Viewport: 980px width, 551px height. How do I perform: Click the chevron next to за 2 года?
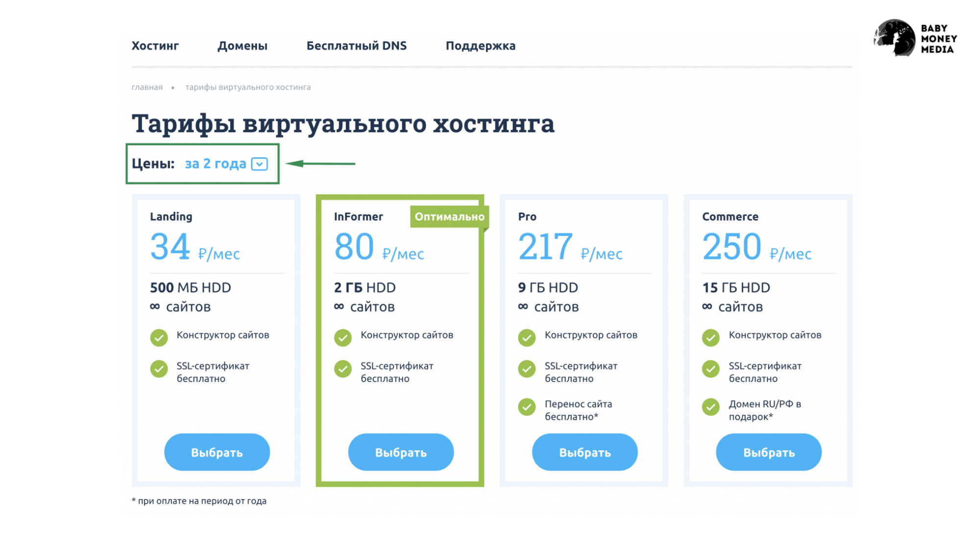pyautogui.click(x=260, y=164)
